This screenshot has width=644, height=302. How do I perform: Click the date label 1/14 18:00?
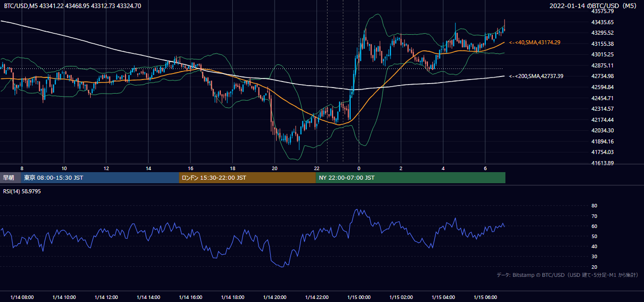(x=233, y=297)
